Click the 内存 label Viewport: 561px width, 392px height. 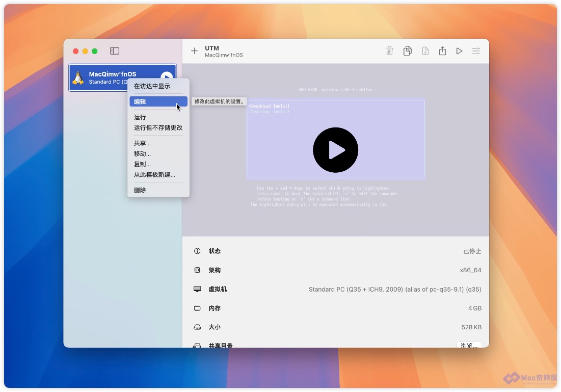click(x=215, y=308)
